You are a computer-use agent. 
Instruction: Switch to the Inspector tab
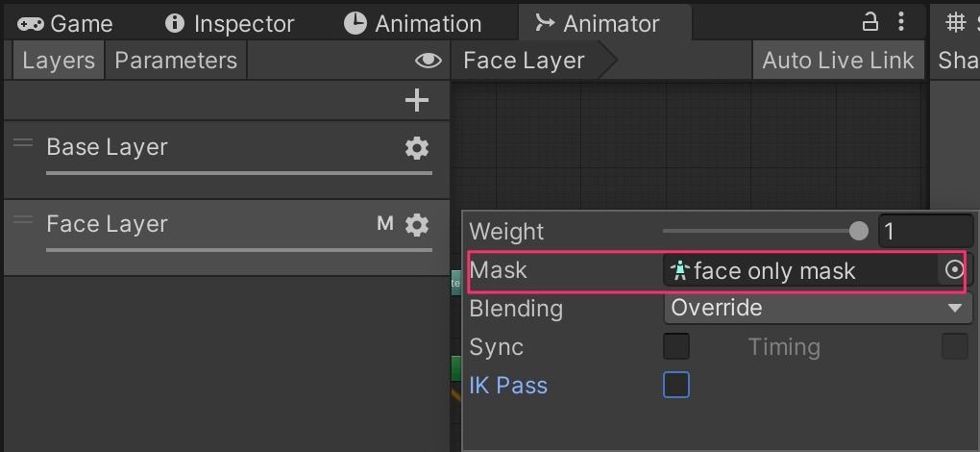pyautogui.click(x=230, y=24)
